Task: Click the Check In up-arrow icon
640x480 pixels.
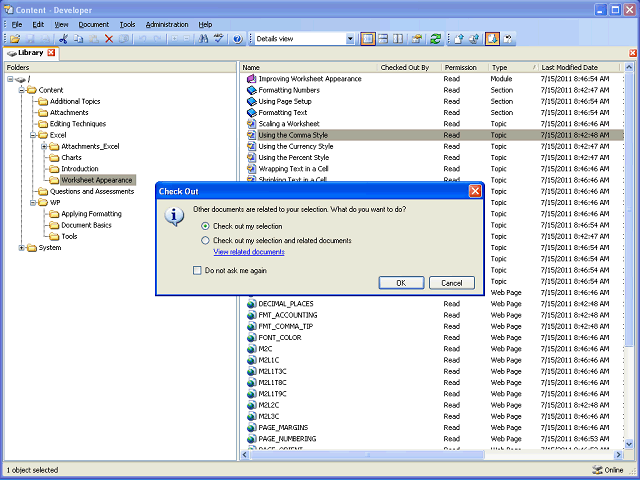Action: [459, 39]
